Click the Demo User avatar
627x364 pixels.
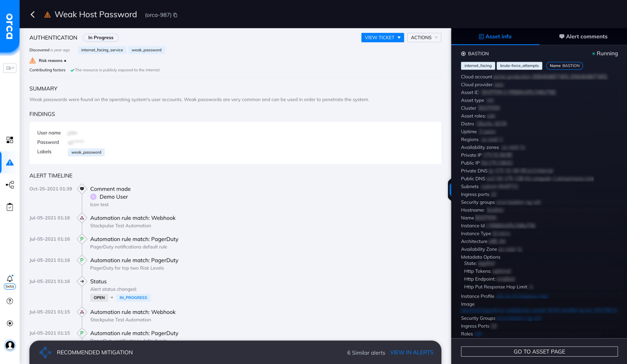pos(93,197)
